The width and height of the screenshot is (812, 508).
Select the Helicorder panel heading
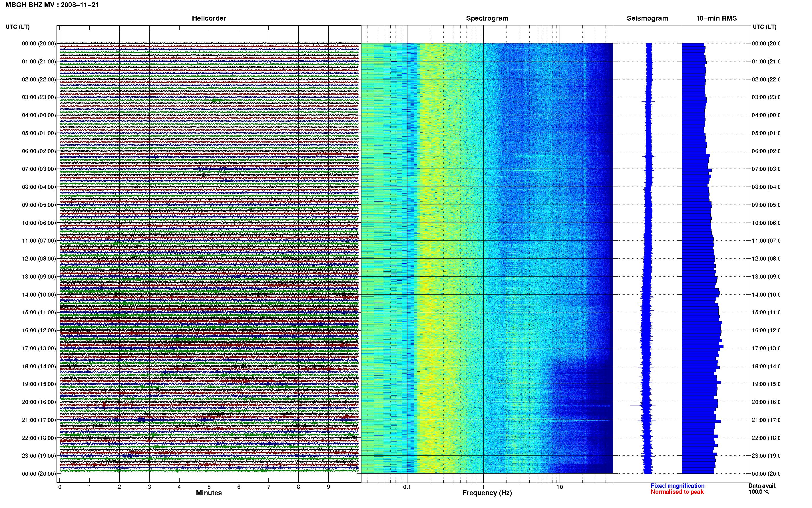click(x=209, y=19)
